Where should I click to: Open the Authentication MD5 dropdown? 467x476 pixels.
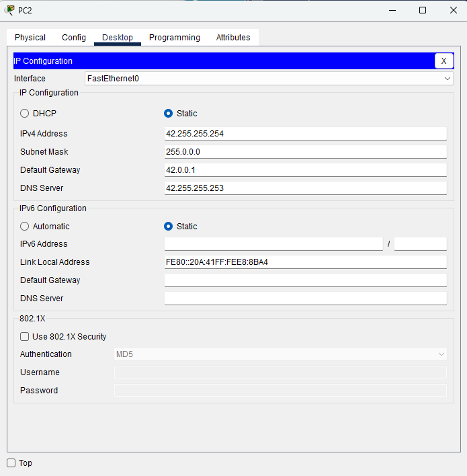[x=280, y=354]
